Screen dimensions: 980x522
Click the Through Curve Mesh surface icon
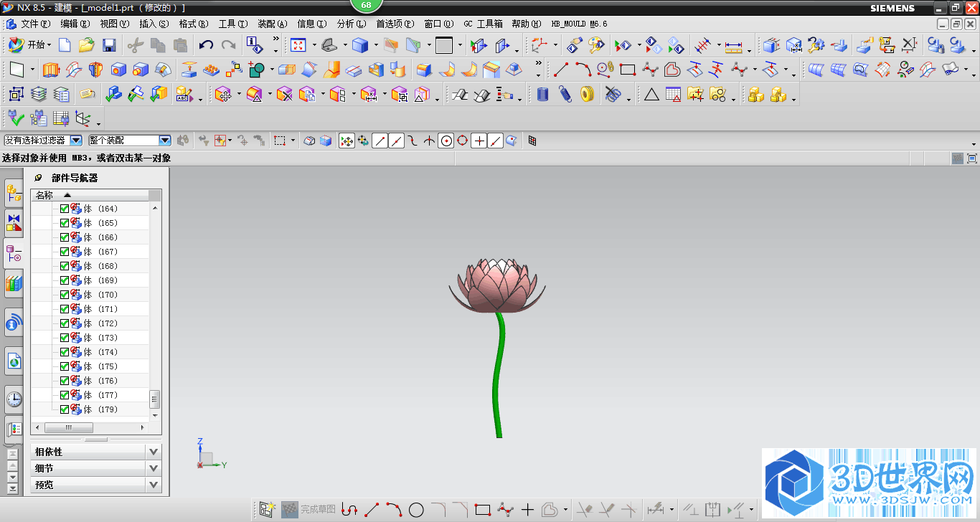(838, 70)
